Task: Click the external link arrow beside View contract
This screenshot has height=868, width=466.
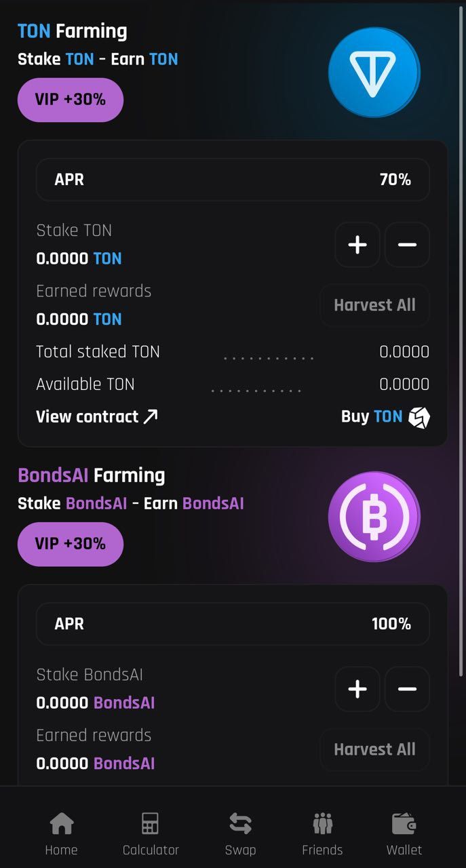Action: pyautogui.click(x=150, y=415)
